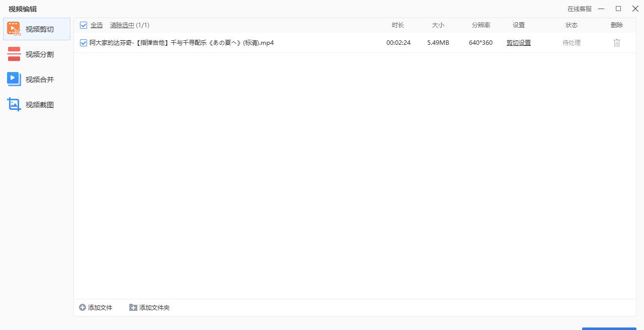Click the 时长 column header
Viewport: 644px width, 330px height.
[x=398, y=25]
